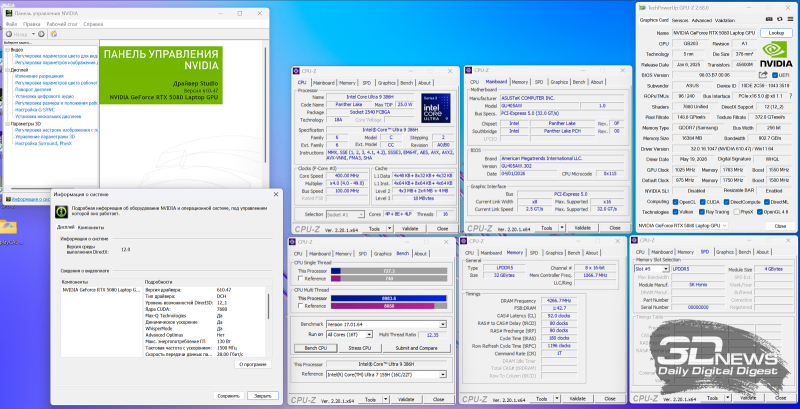Toggle the Ray Tracing checkbox
Viewport: 800px width, 409px height.
click(x=702, y=212)
